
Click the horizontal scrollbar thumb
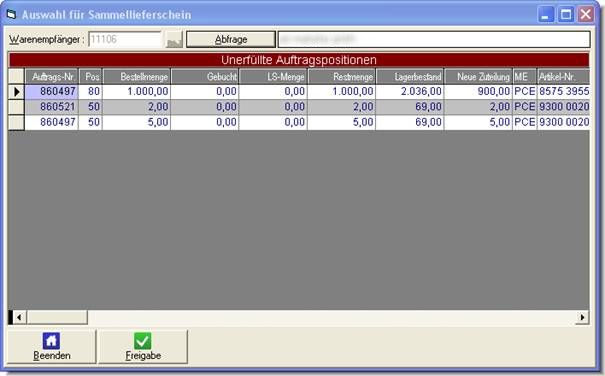pyautogui.click(x=57, y=318)
